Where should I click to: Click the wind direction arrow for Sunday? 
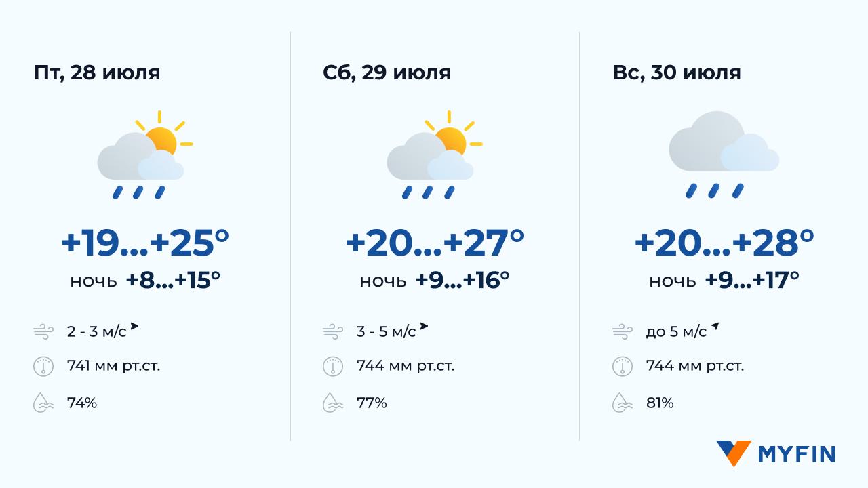[714, 327]
